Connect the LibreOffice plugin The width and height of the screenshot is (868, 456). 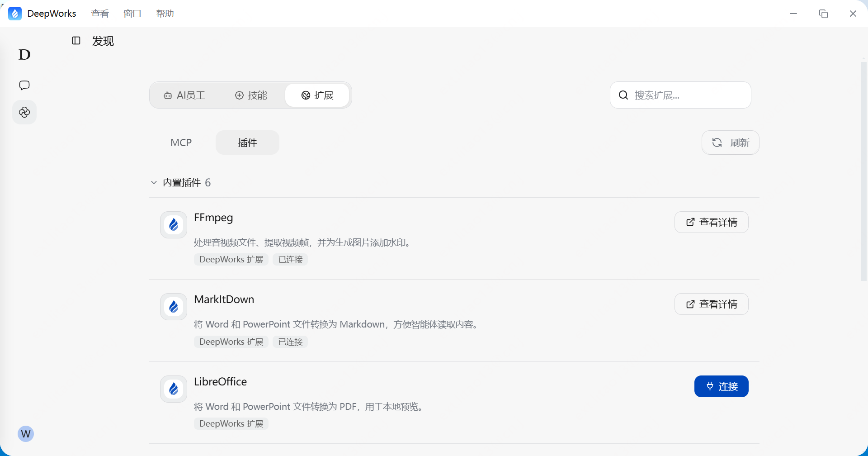(x=722, y=386)
